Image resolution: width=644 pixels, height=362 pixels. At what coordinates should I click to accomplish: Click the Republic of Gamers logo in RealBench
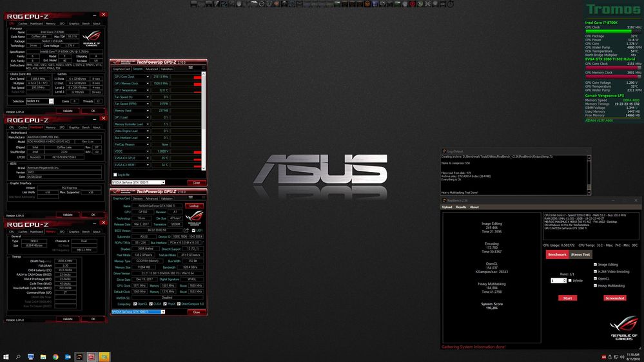pos(624,328)
